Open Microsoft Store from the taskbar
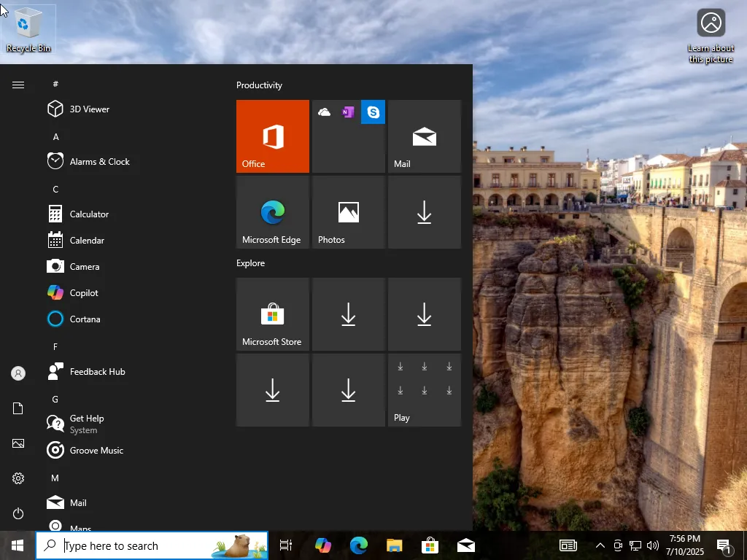Screen dimensions: 747x560 [x=430, y=545]
